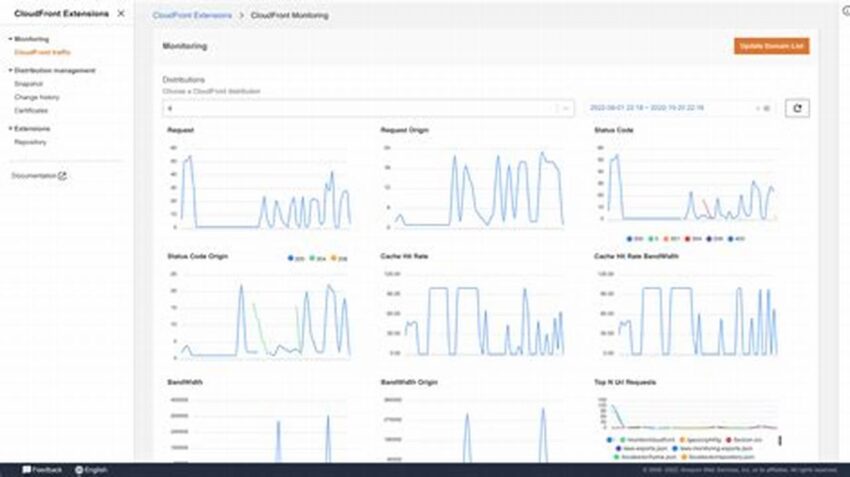Click the legend scroll handle in Top N chart

click(780, 441)
